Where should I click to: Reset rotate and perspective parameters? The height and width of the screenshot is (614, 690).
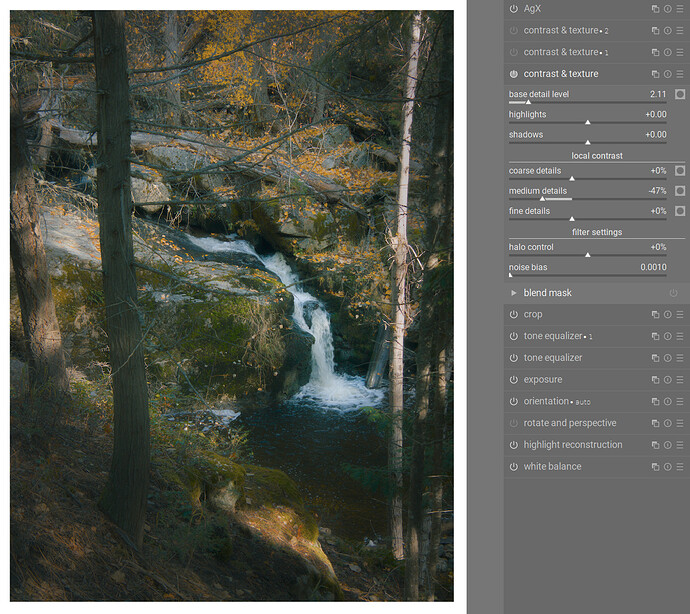pyautogui.click(x=668, y=423)
